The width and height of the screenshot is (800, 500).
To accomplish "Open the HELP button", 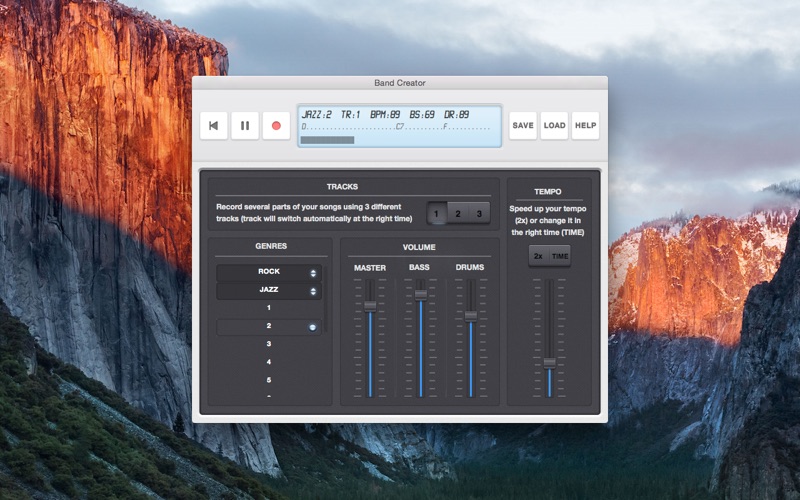I will [585, 126].
